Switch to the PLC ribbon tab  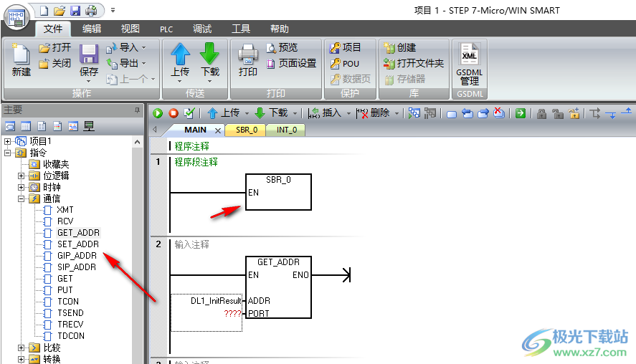(x=166, y=29)
